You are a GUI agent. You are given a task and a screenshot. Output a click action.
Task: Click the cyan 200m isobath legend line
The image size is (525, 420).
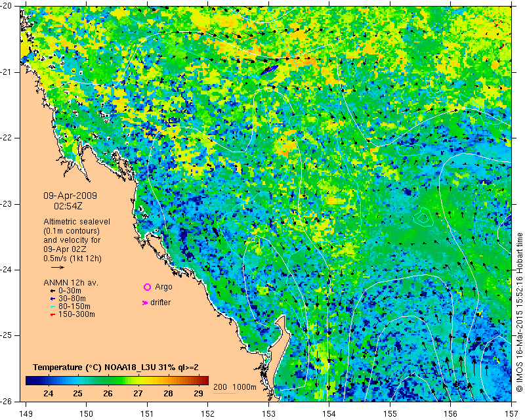pyautogui.click(x=224, y=393)
